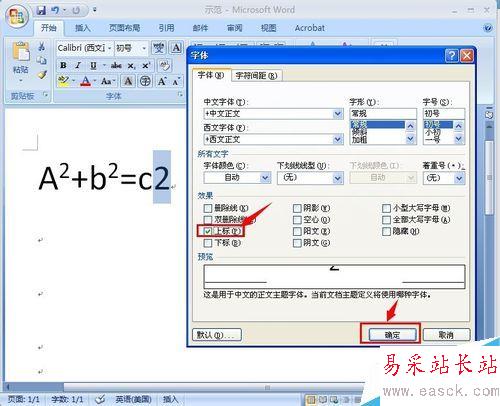This screenshot has height=406, width=500.
Task: Open 字体颜色 color picker set to 自动
Action: 237,178
